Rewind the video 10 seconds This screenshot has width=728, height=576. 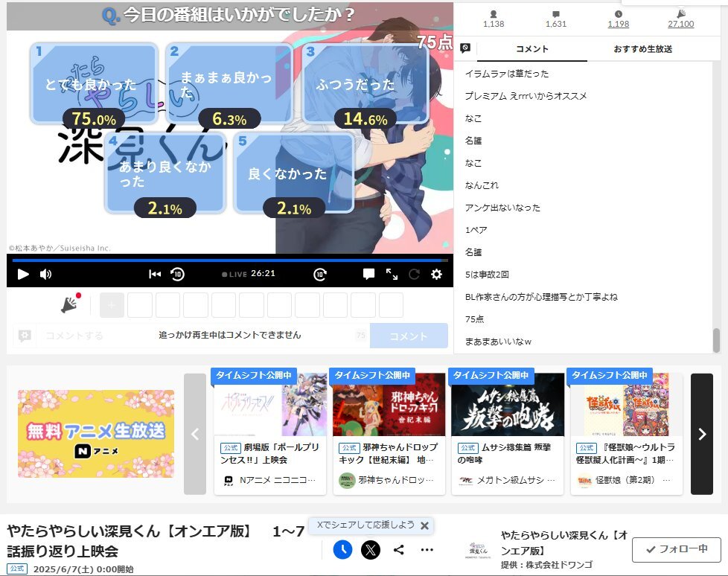[177, 275]
